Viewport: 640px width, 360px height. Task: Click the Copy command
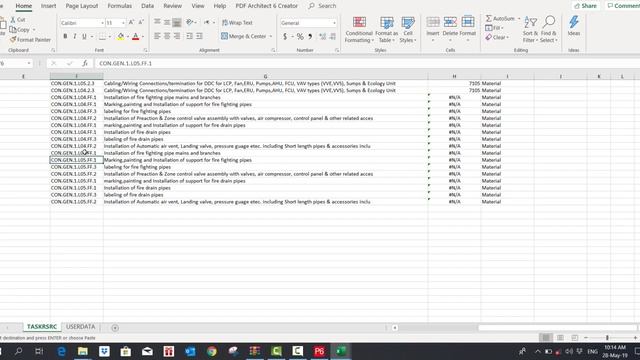point(20,29)
